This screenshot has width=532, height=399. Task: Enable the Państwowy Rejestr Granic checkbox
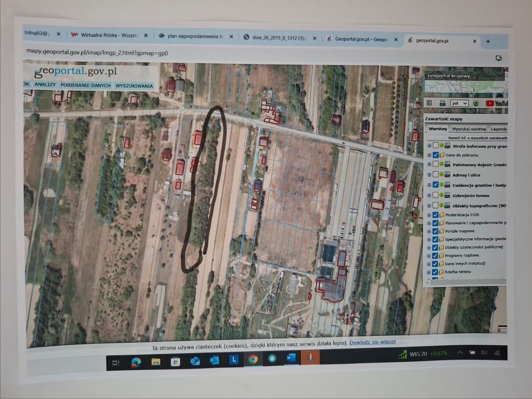pyautogui.click(x=436, y=165)
